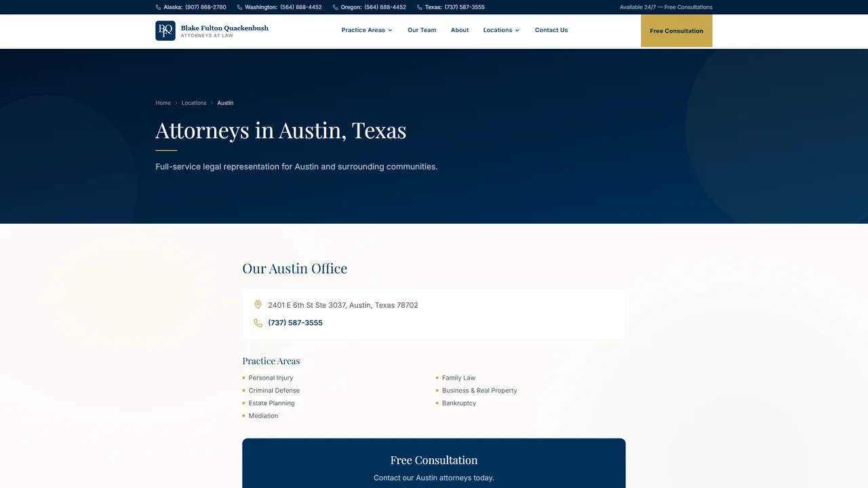The image size is (868, 488).
Task: Click the Locations breadcrumb link
Action: point(194,103)
